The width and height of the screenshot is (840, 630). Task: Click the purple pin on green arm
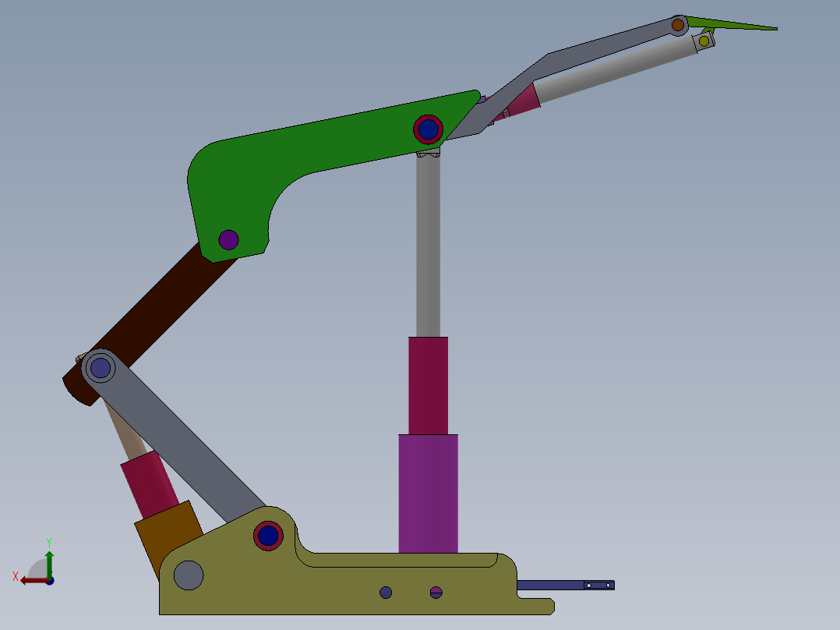point(229,239)
